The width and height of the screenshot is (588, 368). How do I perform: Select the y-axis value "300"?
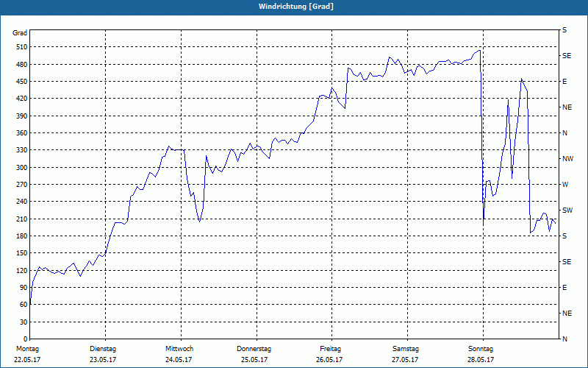click(22, 168)
